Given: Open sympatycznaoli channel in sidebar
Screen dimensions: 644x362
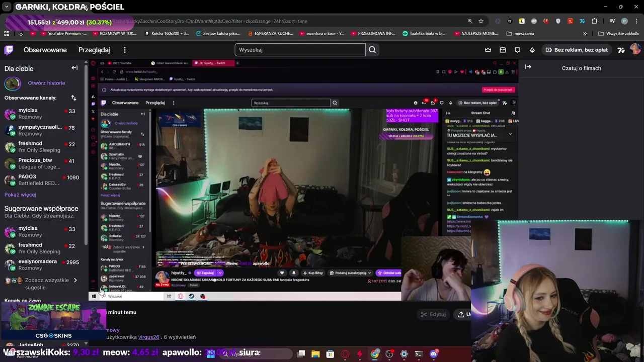Looking at the screenshot, I should coord(40,130).
